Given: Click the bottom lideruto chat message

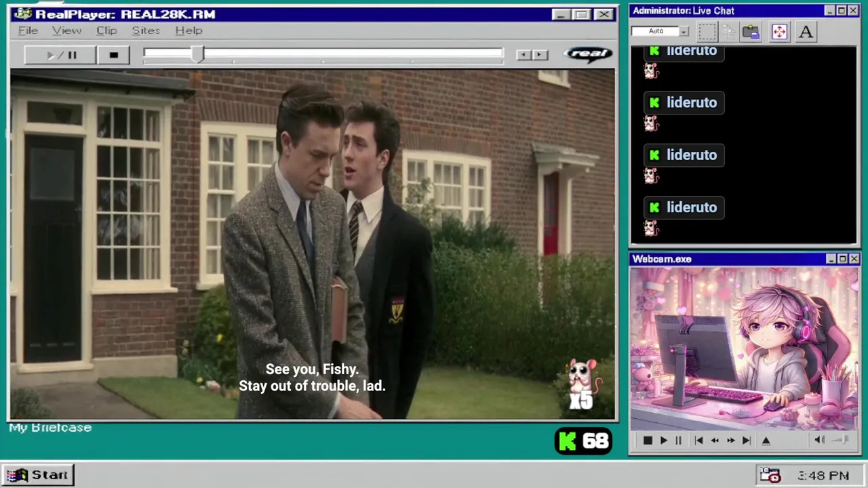Looking at the screenshot, I should [684, 207].
